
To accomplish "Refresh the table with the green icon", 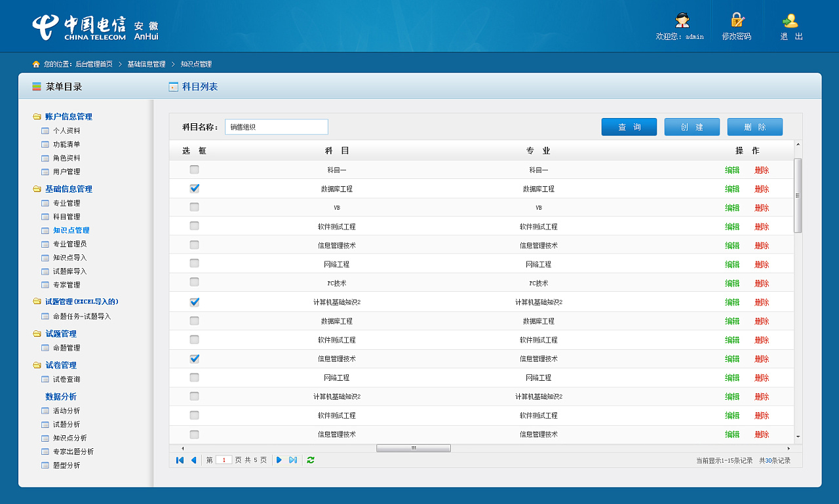I will tap(311, 460).
